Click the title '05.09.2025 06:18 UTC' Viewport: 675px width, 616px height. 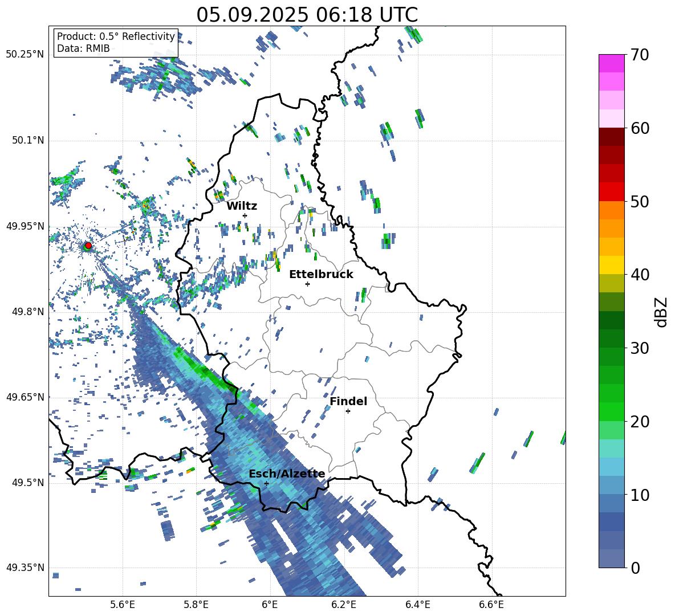coord(307,15)
